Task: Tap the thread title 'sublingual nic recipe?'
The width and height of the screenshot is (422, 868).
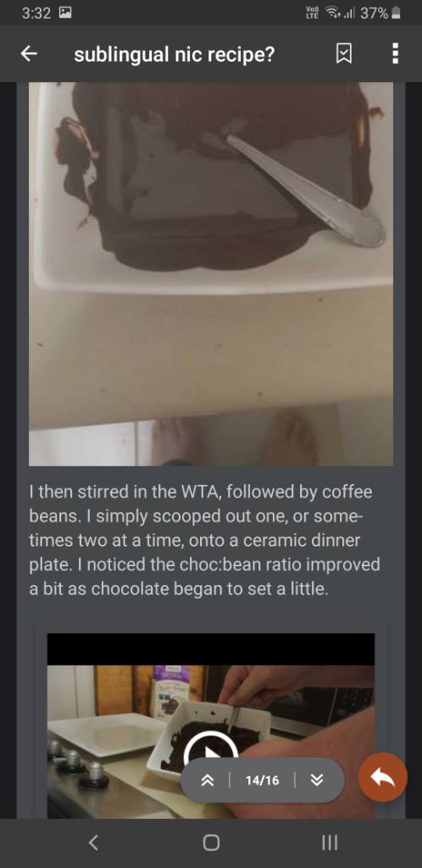Action: click(x=175, y=54)
